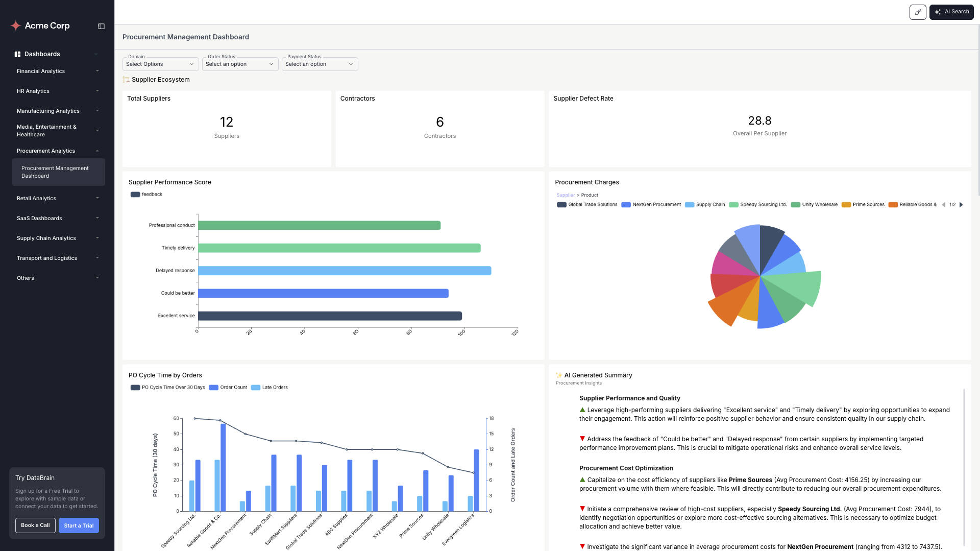Click Product breadcrumb in Procurement Charges
980x551 pixels.
point(590,195)
